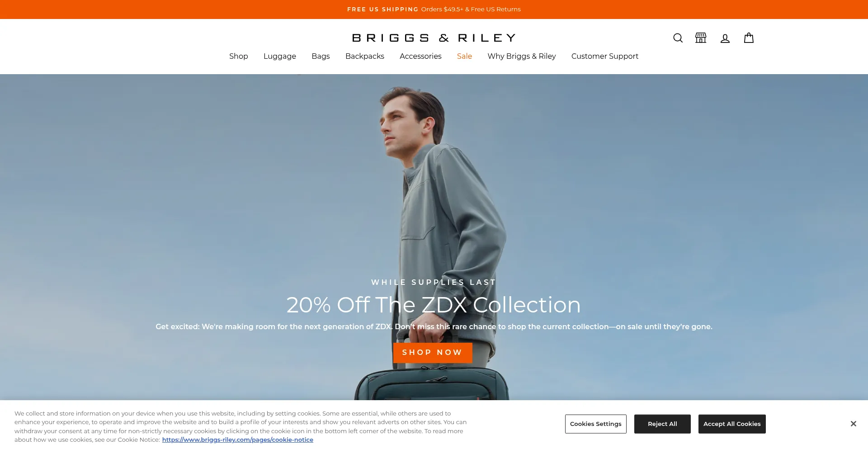Open the search magnifier icon
868x449 pixels.
click(678, 38)
